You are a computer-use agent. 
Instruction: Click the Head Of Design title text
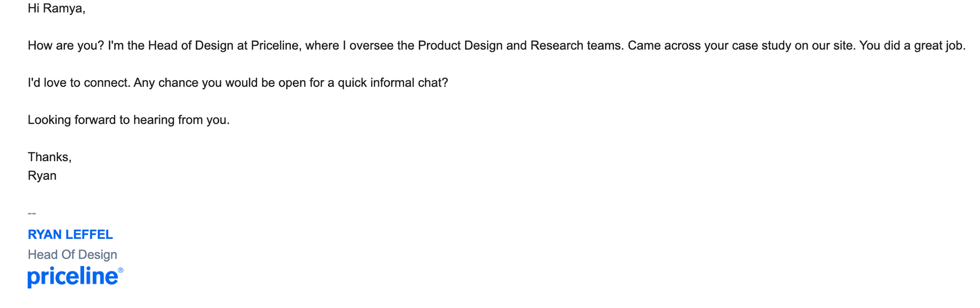point(72,254)
